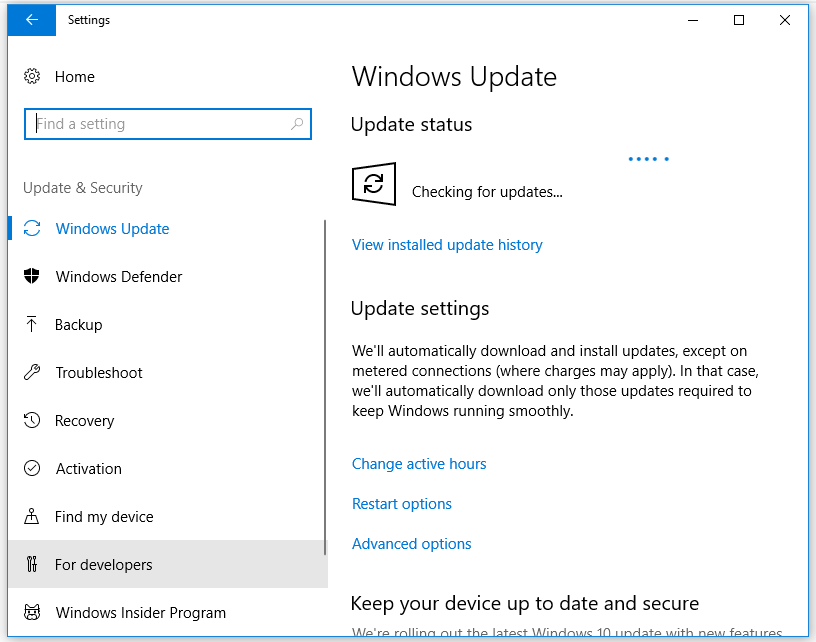Click the Update status heading
816x642 pixels.
(x=411, y=125)
